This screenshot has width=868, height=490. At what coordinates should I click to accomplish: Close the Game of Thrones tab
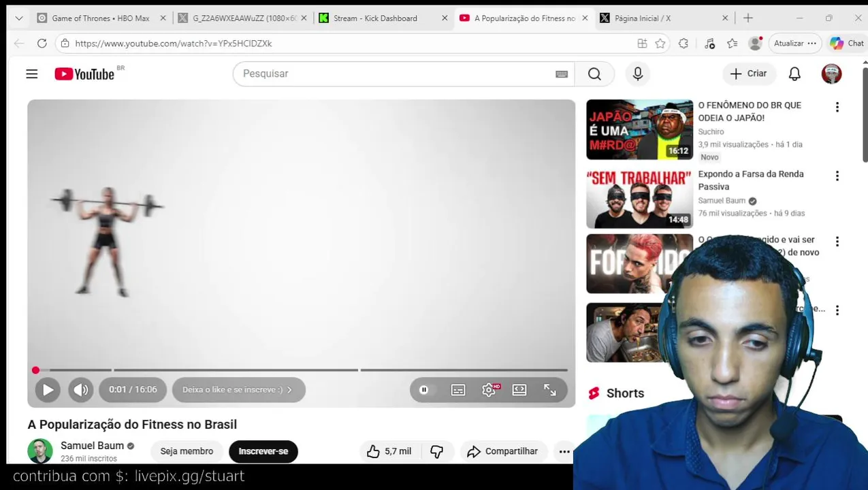pos(163,18)
